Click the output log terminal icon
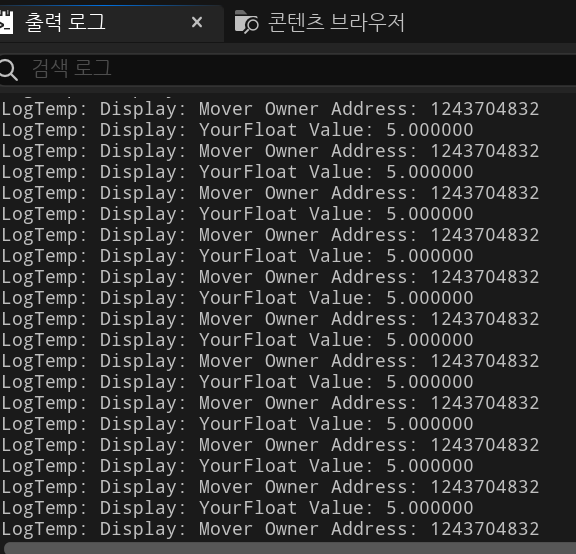The height and width of the screenshot is (554, 576). pos(6,23)
